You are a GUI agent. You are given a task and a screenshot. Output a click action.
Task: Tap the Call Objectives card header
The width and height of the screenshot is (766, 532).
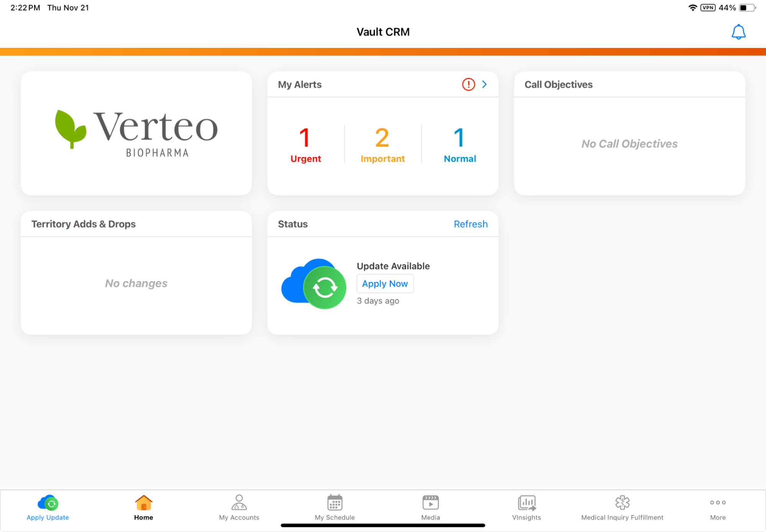(558, 85)
